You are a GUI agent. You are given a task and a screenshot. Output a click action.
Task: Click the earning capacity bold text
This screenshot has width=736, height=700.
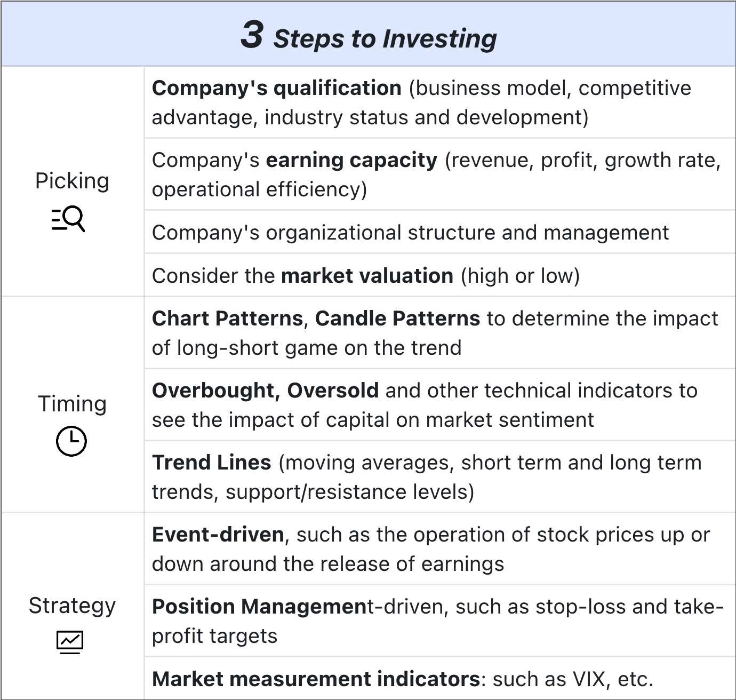click(x=351, y=160)
